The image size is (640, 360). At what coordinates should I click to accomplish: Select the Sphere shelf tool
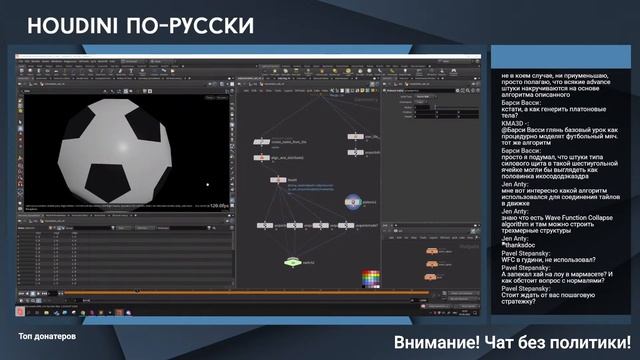30,71
